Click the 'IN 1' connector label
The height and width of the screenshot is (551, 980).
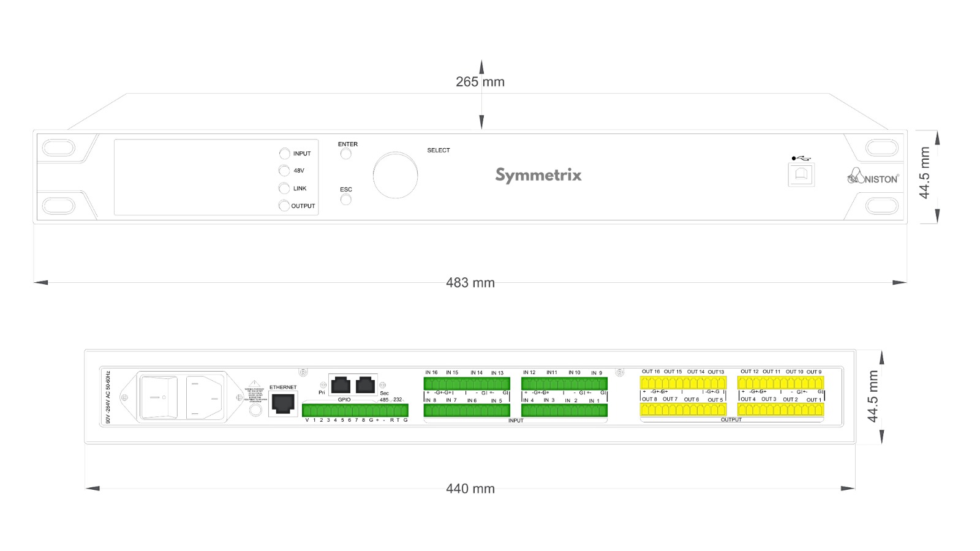pyautogui.click(x=594, y=400)
